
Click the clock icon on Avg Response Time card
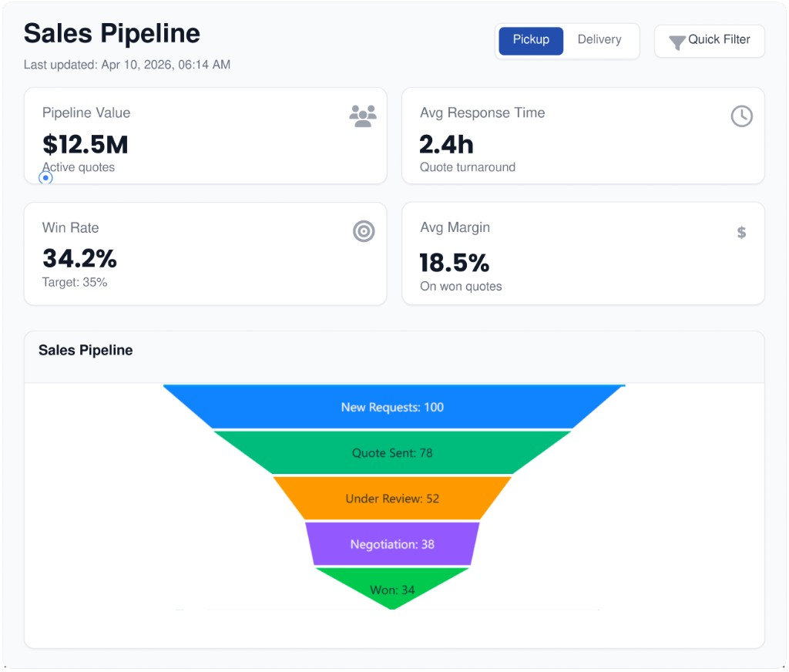pos(742,116)
